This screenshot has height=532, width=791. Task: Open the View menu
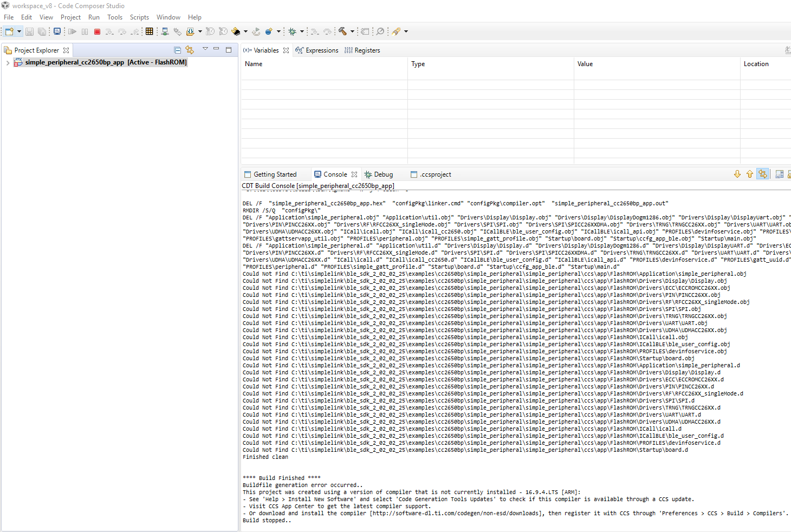[x=46, y=17]
